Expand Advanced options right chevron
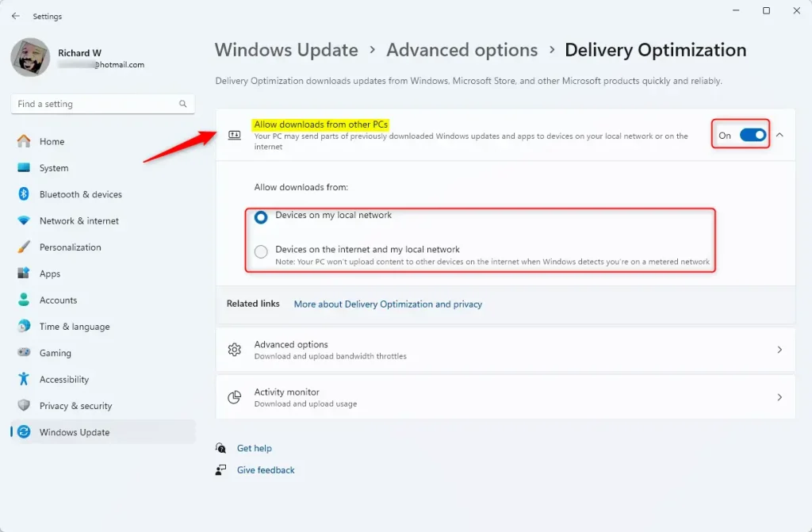Viewport: 812px width, 532px height. tap(779, 350)
